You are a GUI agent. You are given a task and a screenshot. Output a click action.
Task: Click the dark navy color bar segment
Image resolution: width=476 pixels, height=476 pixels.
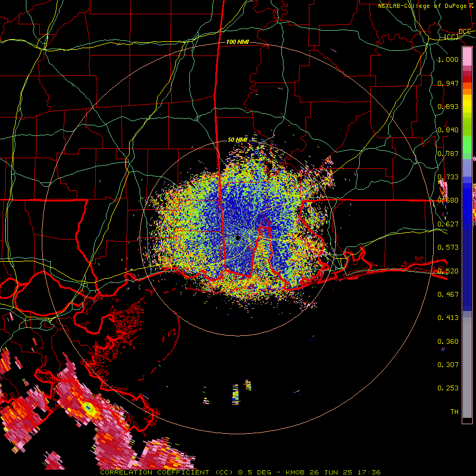tap(467, 267)
